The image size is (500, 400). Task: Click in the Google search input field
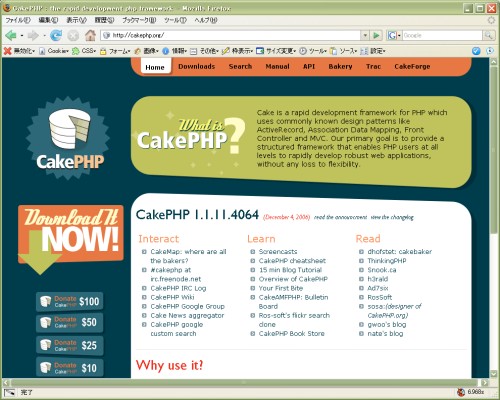tap(442, 35)
